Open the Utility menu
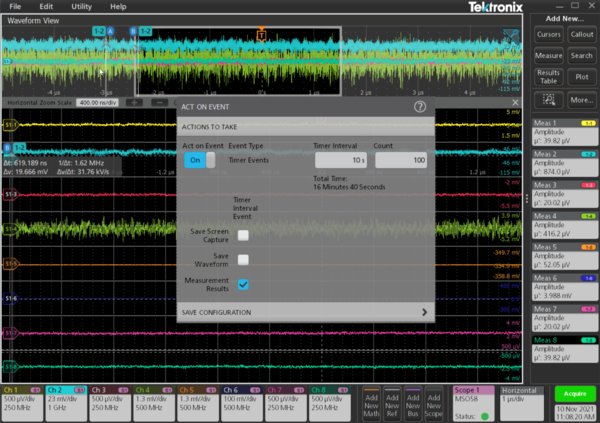The image size is (600, 423). point(82,7)
